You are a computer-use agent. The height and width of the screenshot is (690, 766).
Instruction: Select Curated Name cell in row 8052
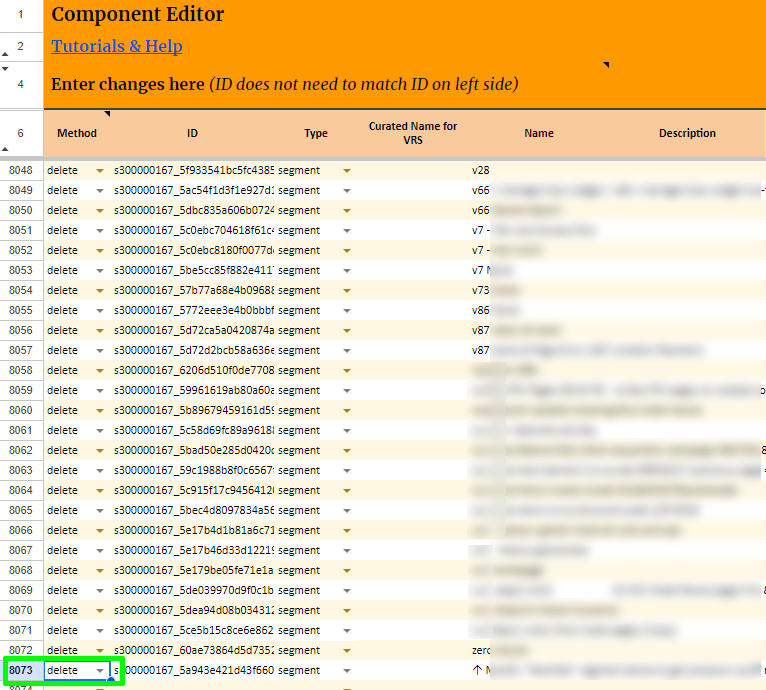click(x=413, y=250)
